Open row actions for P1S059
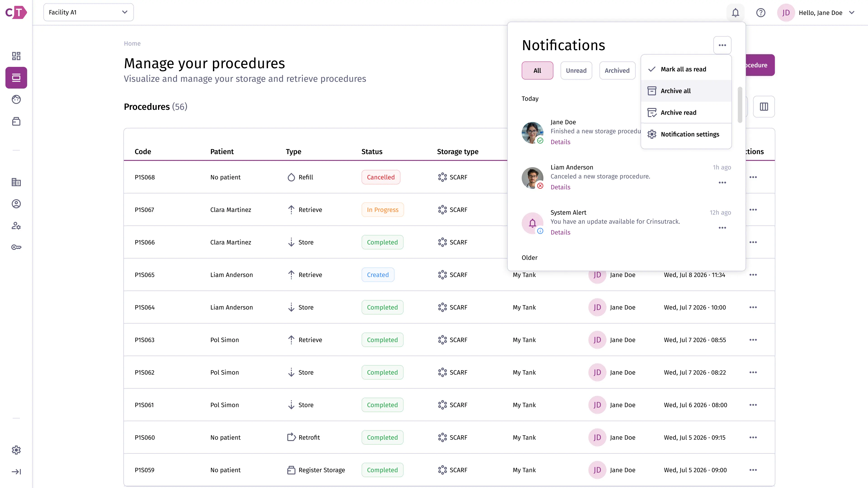The width and height of the screenshot is (868, 488). click(753, 470)
